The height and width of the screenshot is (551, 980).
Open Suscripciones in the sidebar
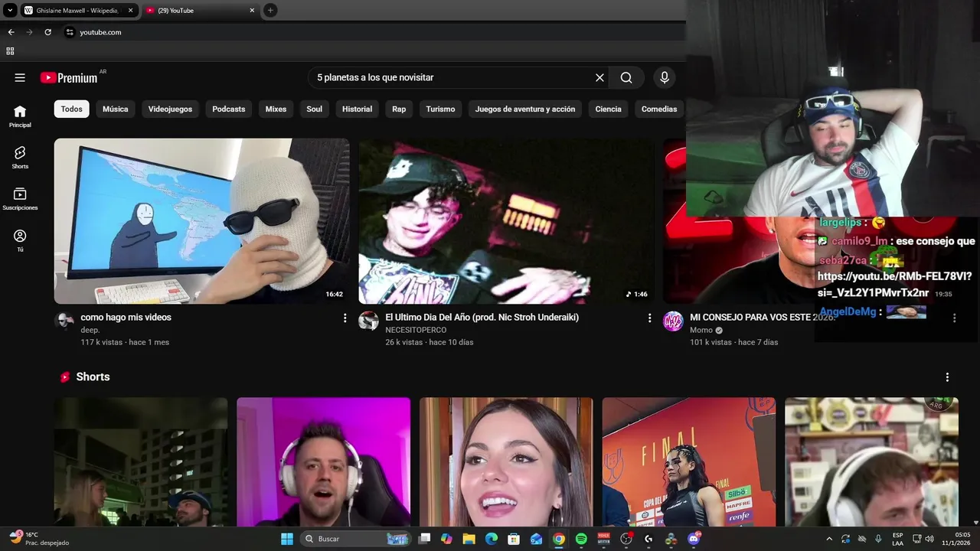coord(20,199)
